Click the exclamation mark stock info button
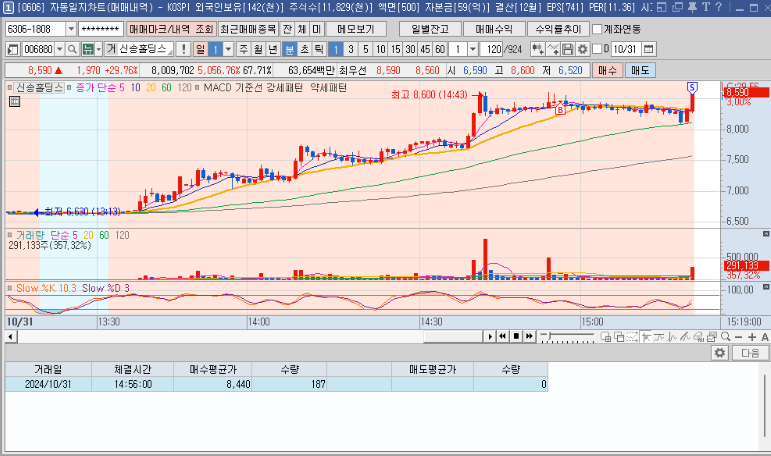Screen dimensions: 771x456 183,49
